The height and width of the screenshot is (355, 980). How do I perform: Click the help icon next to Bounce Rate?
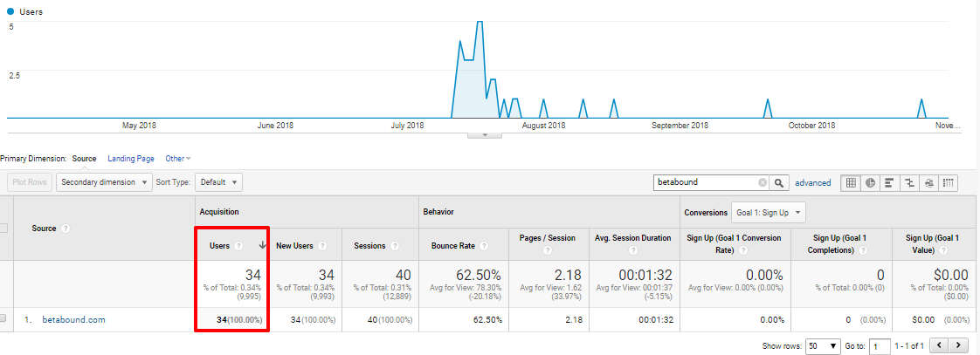481,247
